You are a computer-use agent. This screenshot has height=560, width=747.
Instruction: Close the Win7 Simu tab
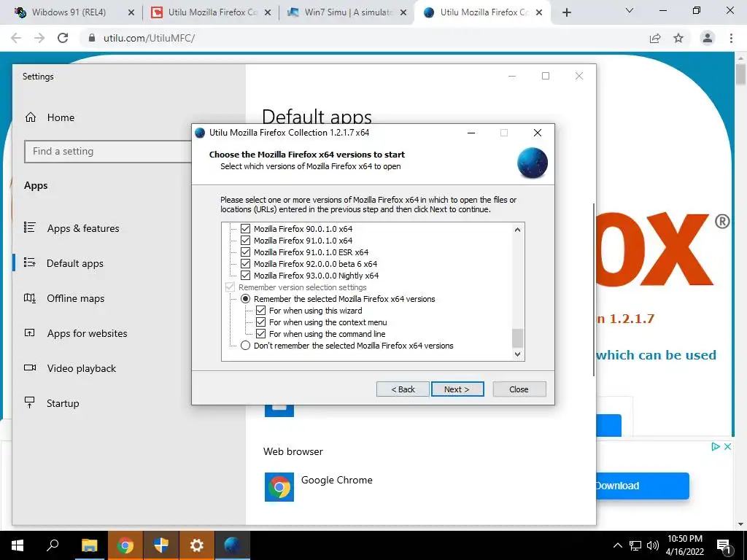[x=403, y=12]
